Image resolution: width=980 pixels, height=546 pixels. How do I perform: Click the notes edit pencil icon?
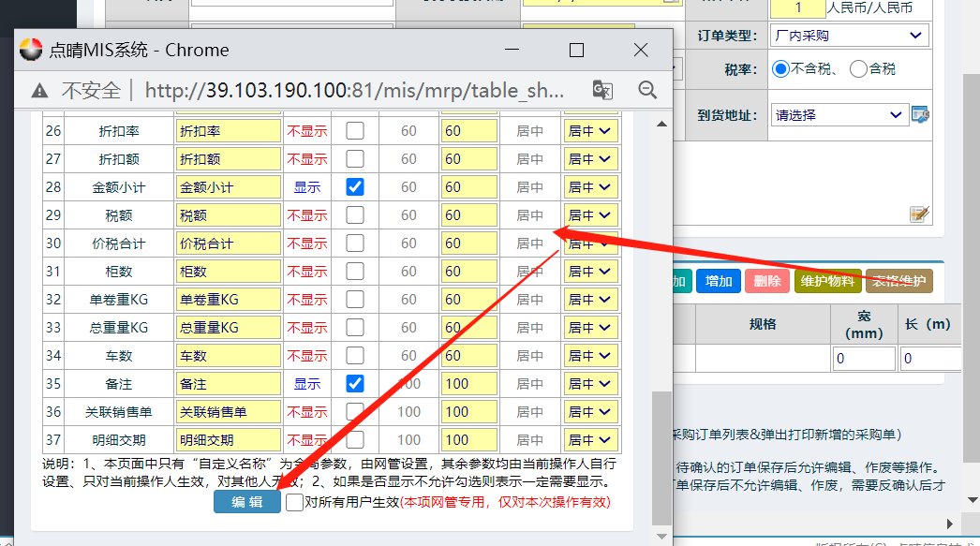coord(919,214)
